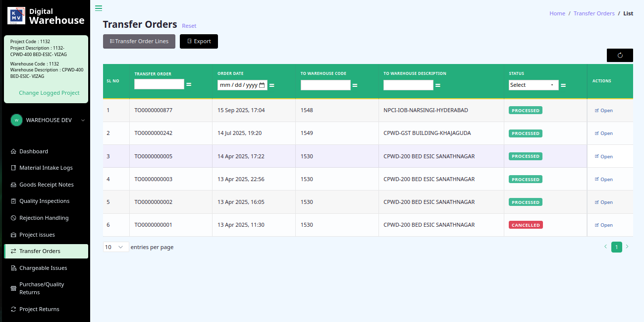Click the Quality Inspections sidebar icon
The height and width of the screenshot is (322, 644).
[14, 201]
